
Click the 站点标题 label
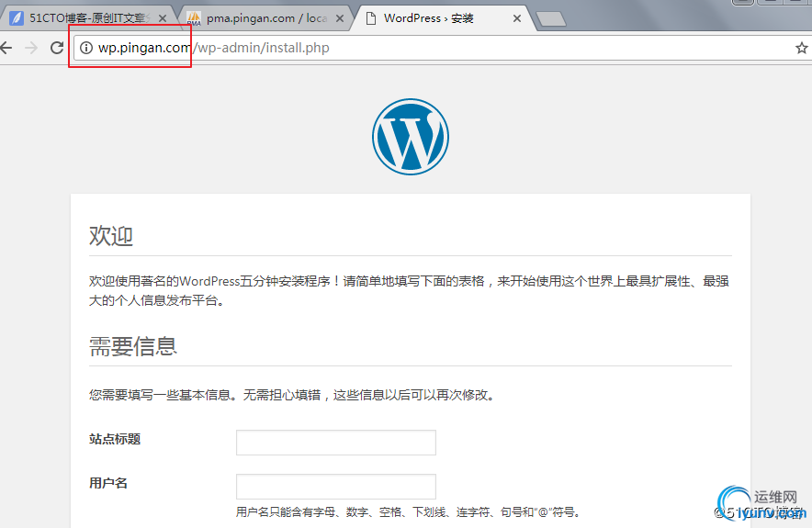coord(115,439)
